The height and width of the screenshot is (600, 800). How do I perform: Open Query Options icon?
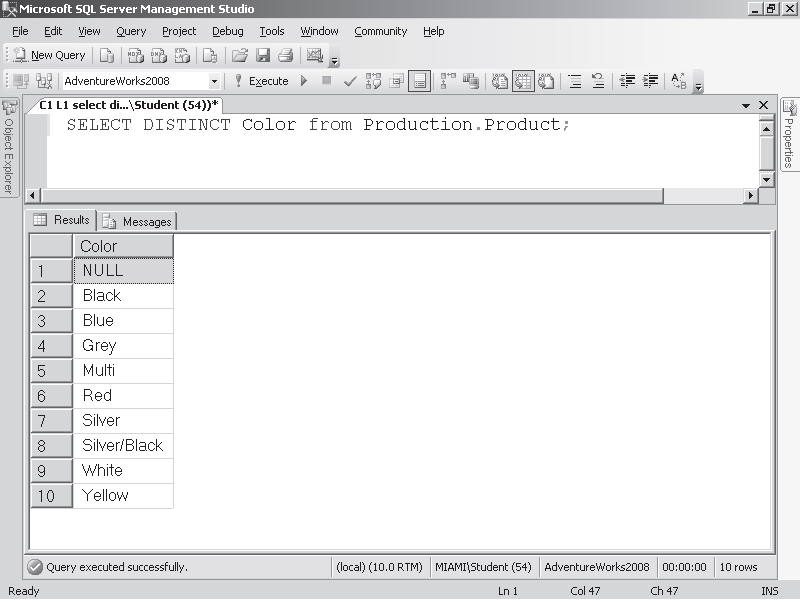tap(396, 81)
